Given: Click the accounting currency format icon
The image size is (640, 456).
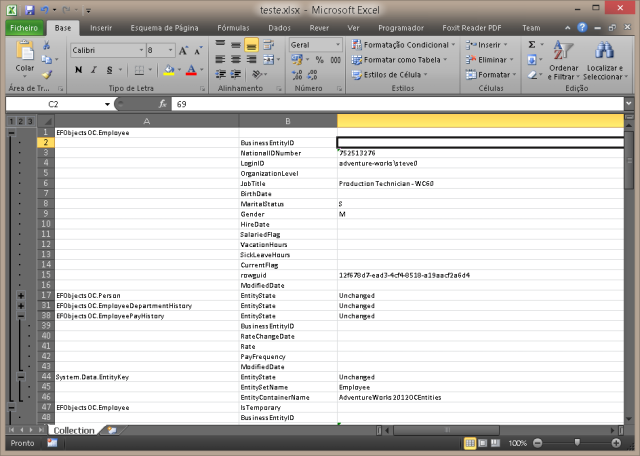Looking at the screenshot, I should pyautogui.click(x=296, y=60).
